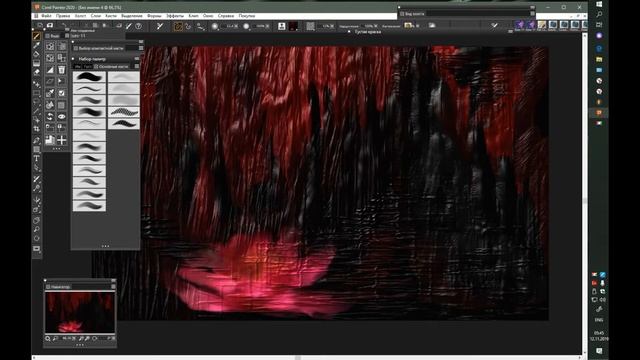Open the Слои menu
This screenshot has height=360, width=640.
click(96, 16)
